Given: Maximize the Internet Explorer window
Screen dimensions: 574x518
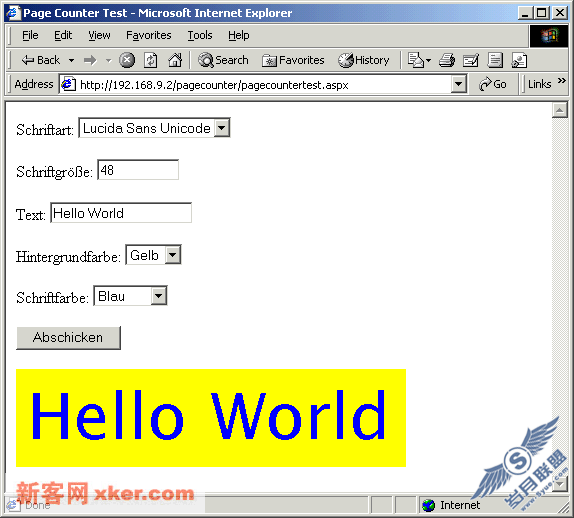Looking at the screenshot, I should [x=541, y=13].
